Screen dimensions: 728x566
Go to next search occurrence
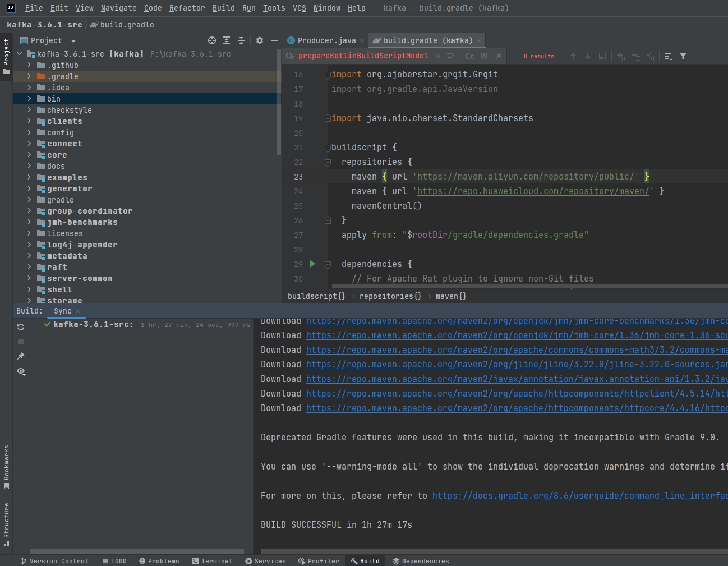587,56
